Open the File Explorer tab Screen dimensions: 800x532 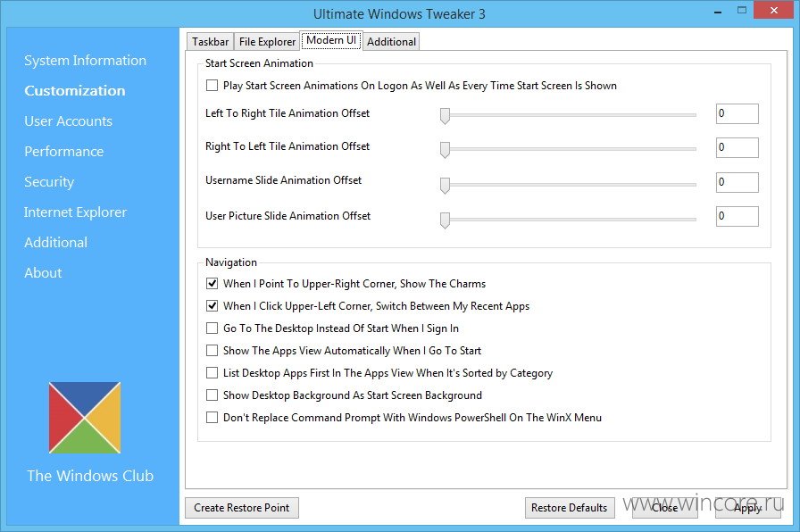[x=267, y=42]
